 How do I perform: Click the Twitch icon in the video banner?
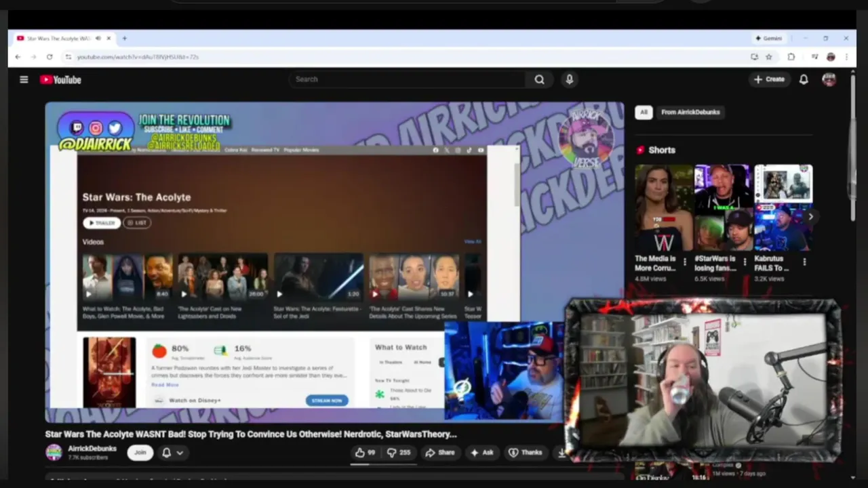(x=77, y=128)
